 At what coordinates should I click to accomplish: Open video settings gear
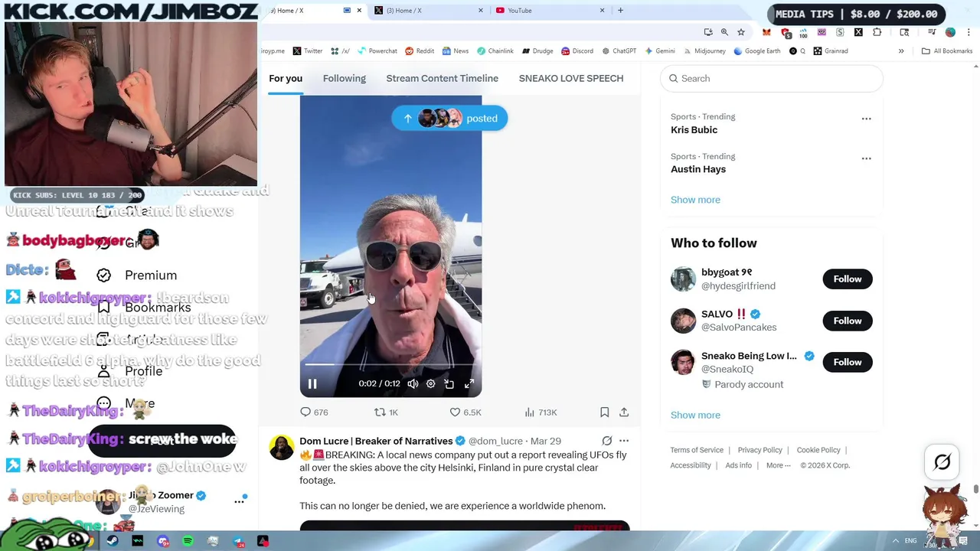pos(430,383)
